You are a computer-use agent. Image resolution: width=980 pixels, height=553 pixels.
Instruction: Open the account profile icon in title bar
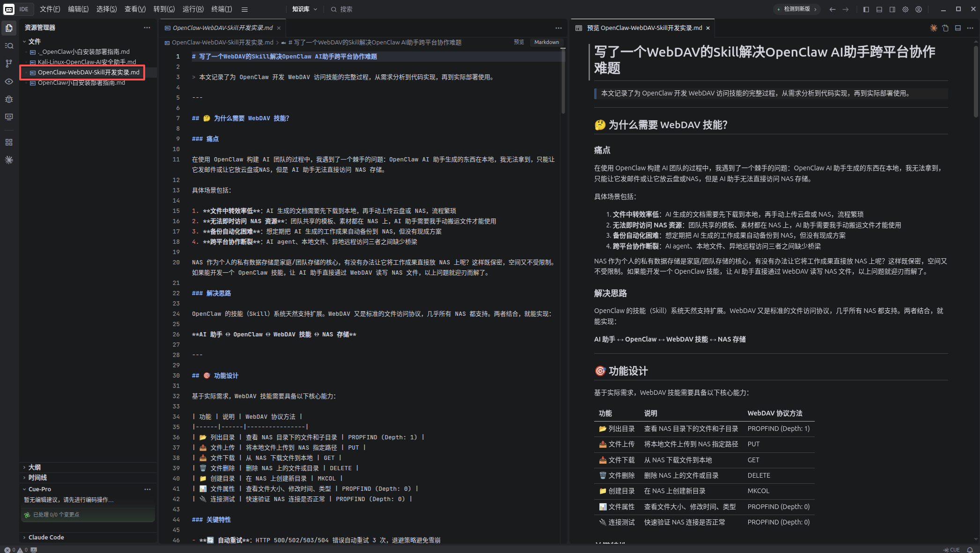coord(919,9)
